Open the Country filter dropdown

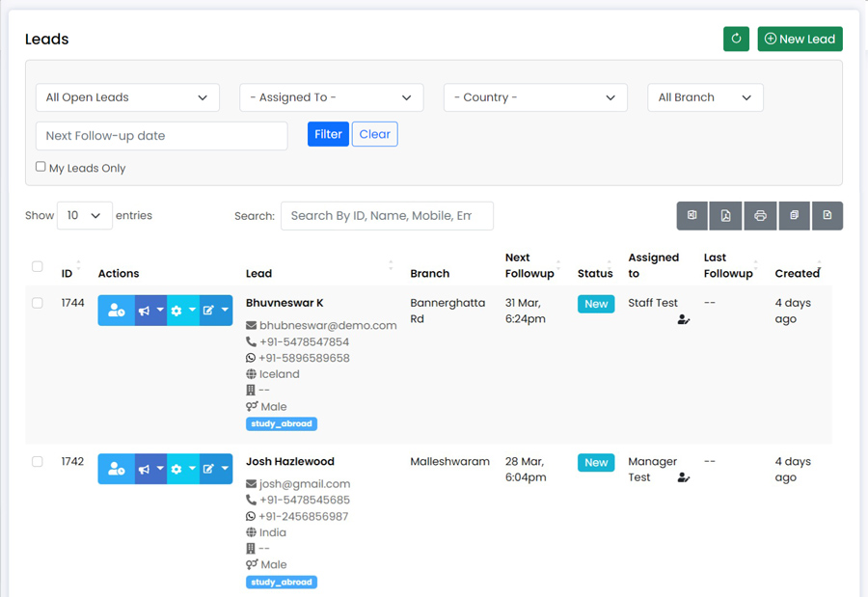[x=535, y=97]
